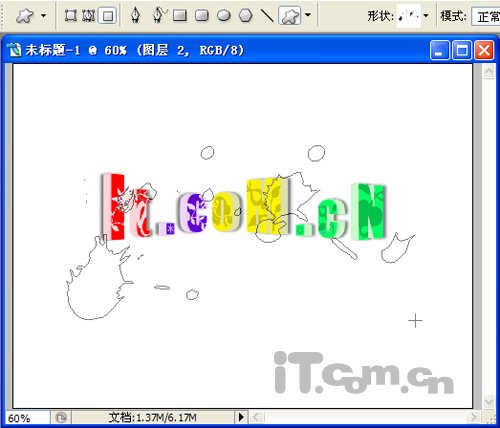Click the status bar preview icon
Image resolution: width=500 pixels, height=428 pixels.
click(61, 417)
